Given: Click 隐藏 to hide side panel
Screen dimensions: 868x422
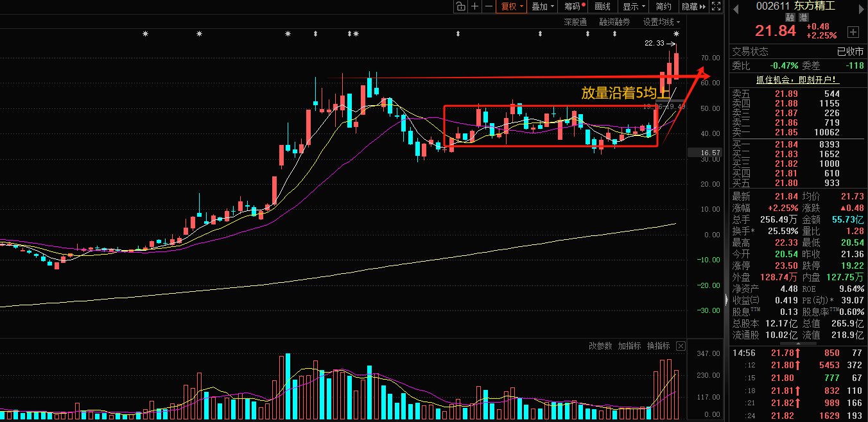Looking at the screenshot, I should [x=694, y=6].
